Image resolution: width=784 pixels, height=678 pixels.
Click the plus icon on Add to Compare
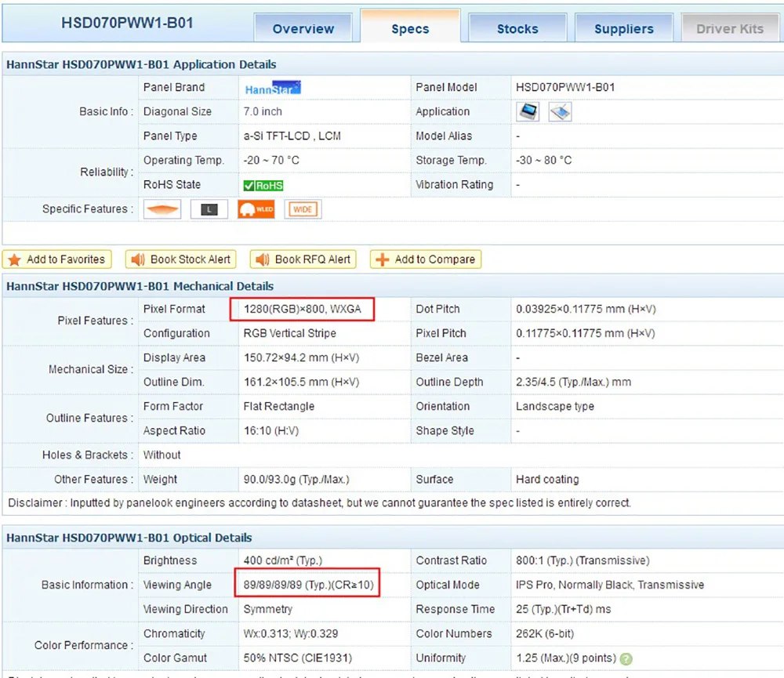tap(382, 259)
